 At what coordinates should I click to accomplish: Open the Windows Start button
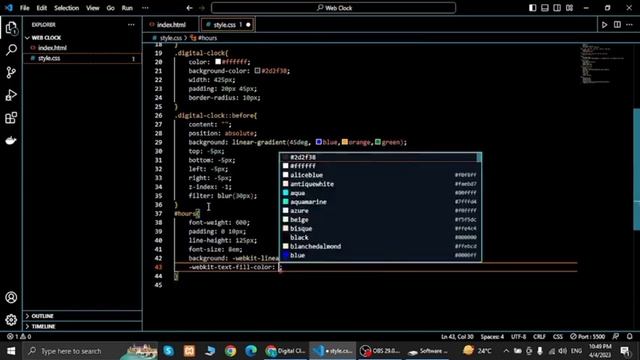[11, 351]
